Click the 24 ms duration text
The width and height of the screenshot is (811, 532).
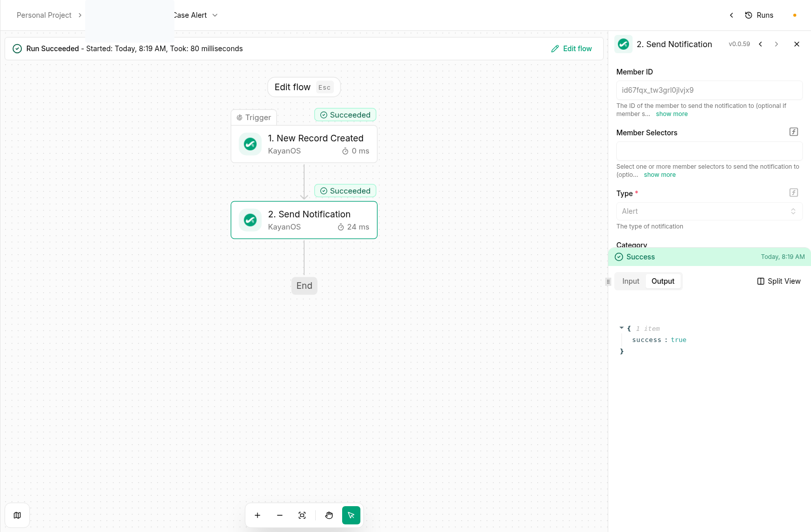(x=358, y=227)
